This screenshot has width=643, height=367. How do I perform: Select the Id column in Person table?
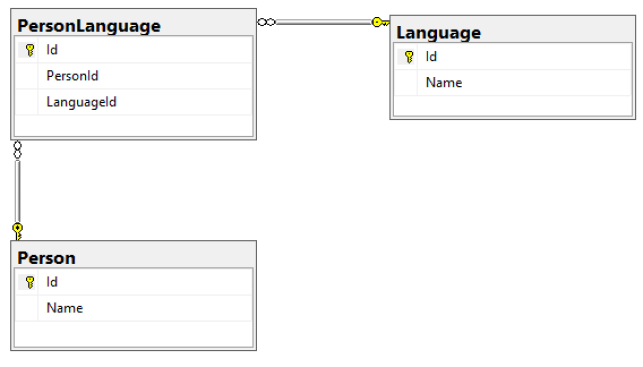[134, 282]
